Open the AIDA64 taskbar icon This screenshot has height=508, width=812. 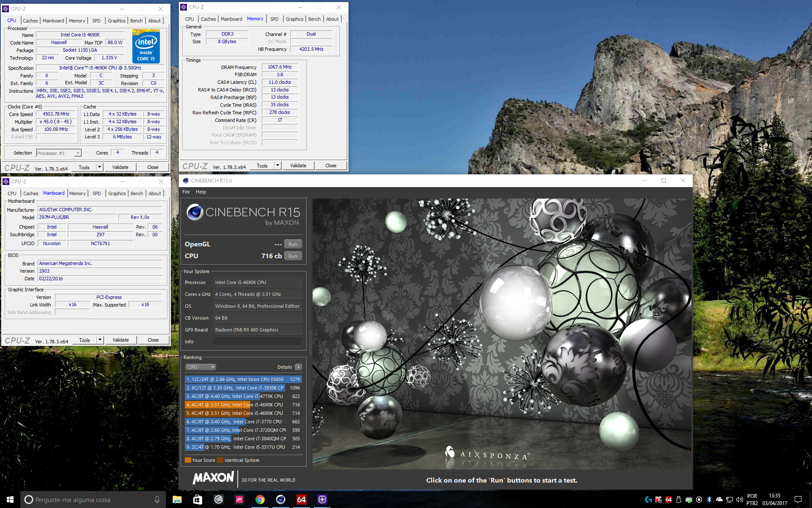[x=301, y=500]
